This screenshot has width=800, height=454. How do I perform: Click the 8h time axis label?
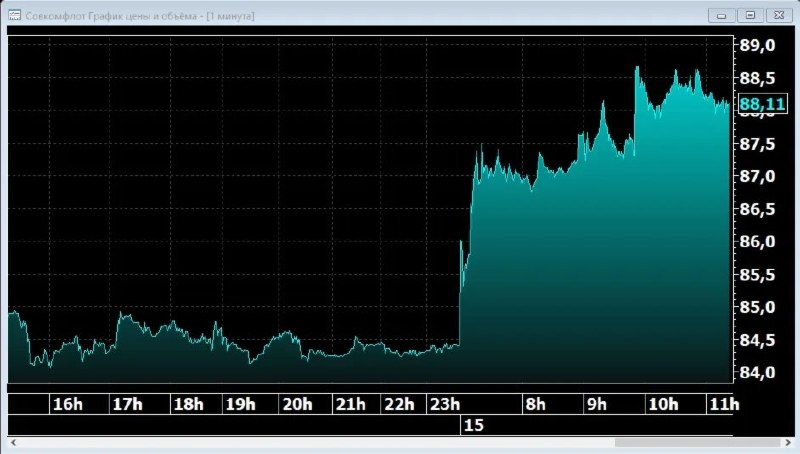[x=536, y=405]
